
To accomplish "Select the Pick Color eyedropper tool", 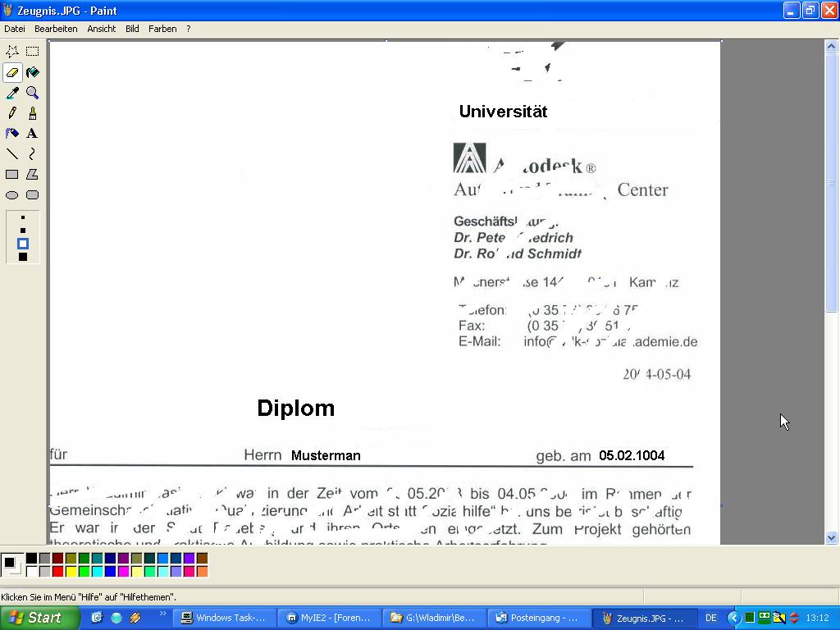I will (12, 93).
